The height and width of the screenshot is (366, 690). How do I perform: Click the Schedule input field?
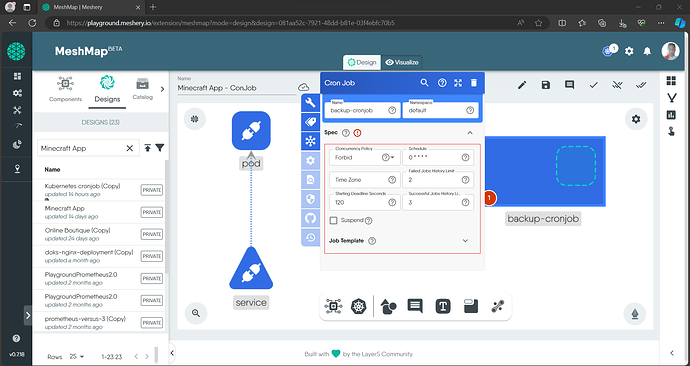pyautogui.click(x=438, y=157)
